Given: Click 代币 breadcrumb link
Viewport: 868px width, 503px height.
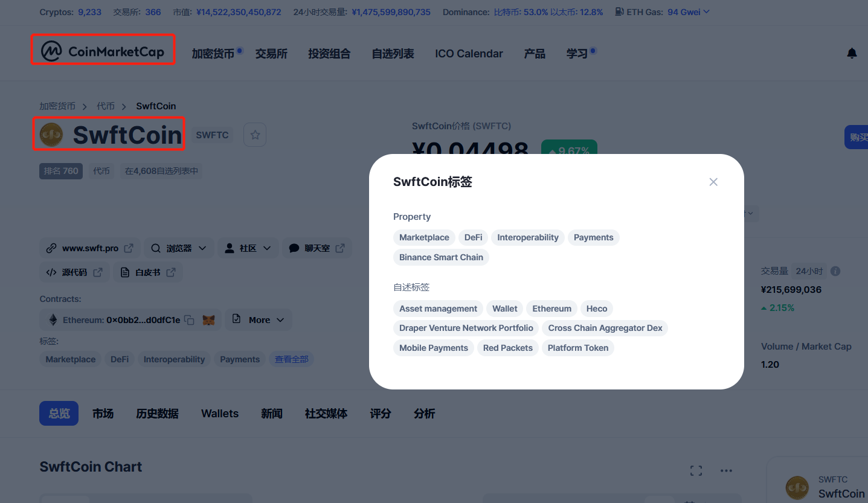Looking at the screenshot, I should point(106,106).
